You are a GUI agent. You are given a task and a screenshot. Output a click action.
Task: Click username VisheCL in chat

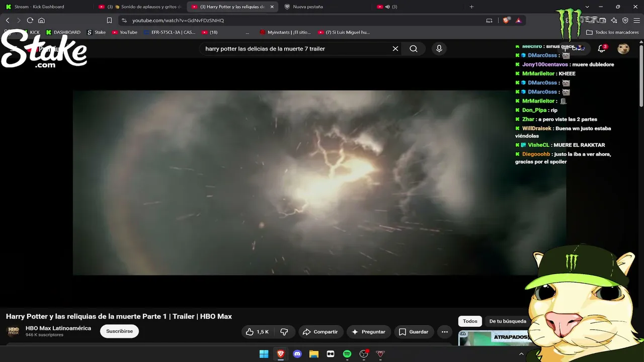pos(538,145)
